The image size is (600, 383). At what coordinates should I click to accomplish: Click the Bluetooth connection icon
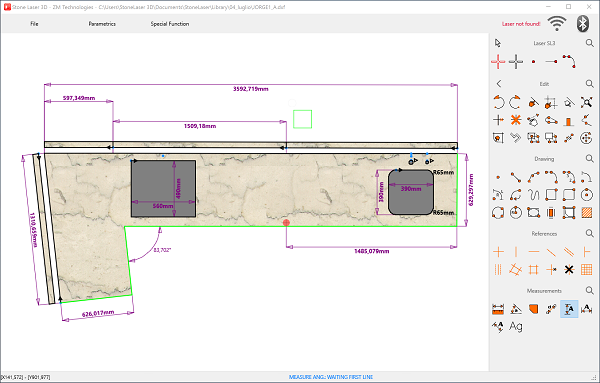[x=582, y=24]
